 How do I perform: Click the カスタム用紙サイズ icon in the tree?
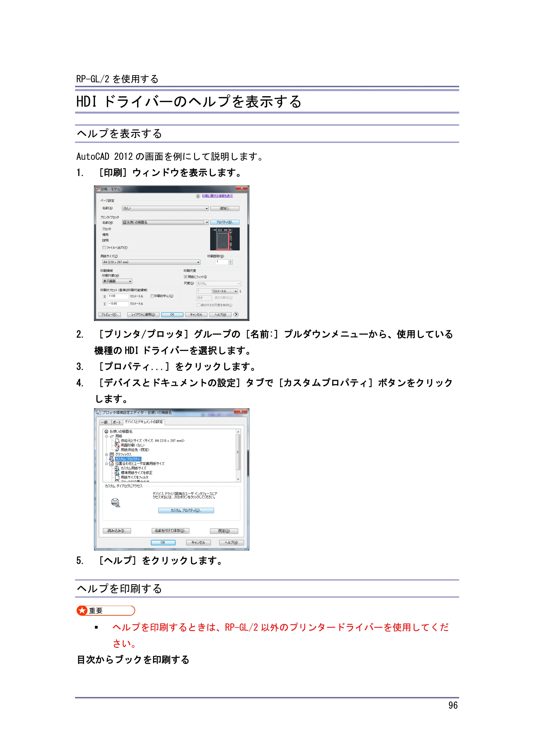[x=117, y=468]
